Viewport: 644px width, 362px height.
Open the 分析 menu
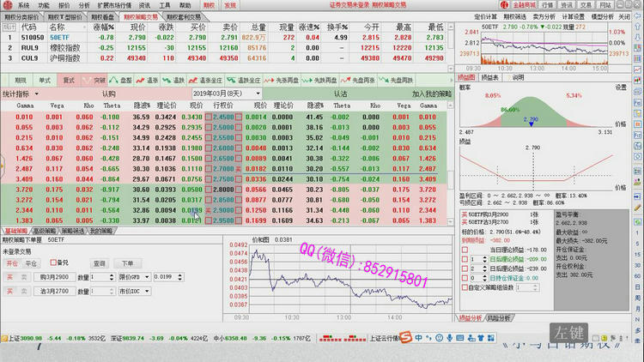tap(84, 5)
